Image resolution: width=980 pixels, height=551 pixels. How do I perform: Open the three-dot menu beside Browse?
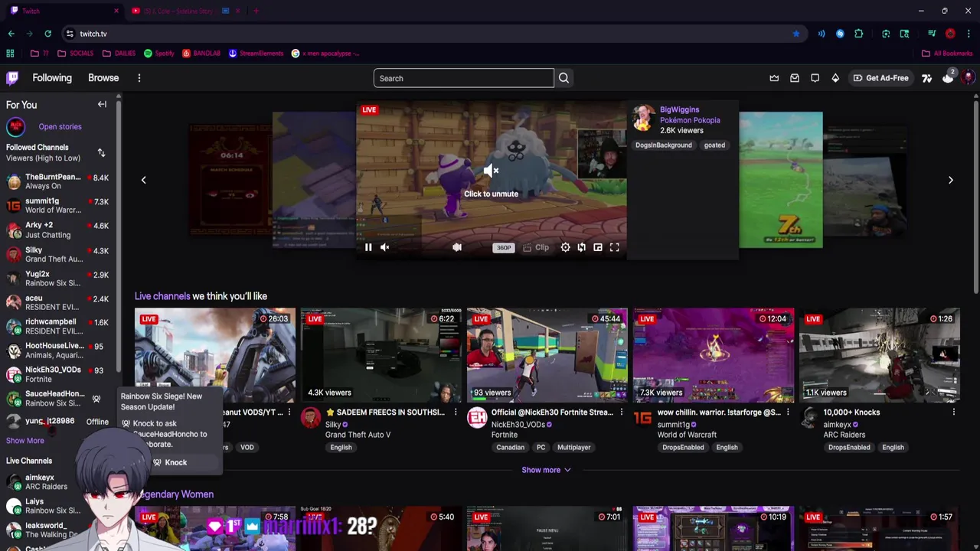tap(139, 78)
